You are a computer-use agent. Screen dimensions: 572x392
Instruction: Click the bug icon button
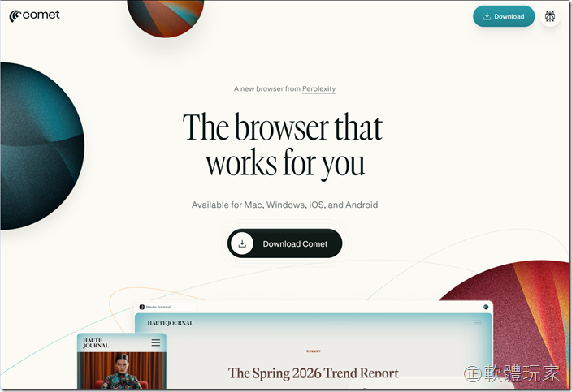coord(550,16)
